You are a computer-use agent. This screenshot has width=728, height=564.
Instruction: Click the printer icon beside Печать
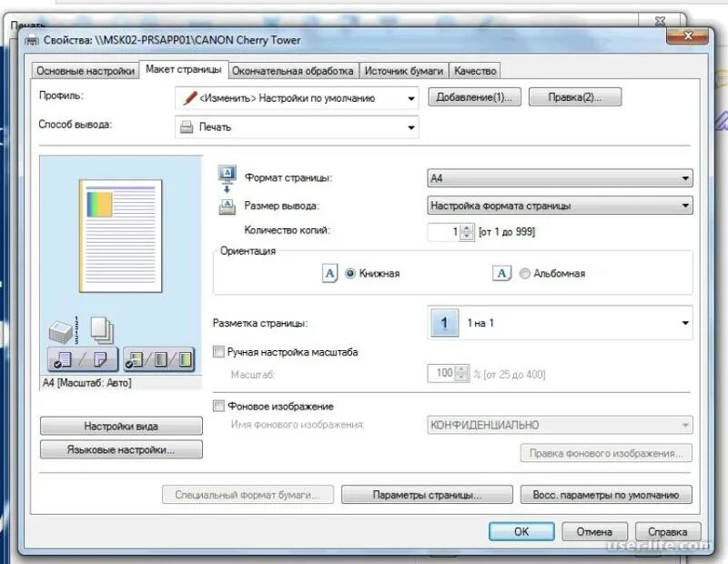187,127
